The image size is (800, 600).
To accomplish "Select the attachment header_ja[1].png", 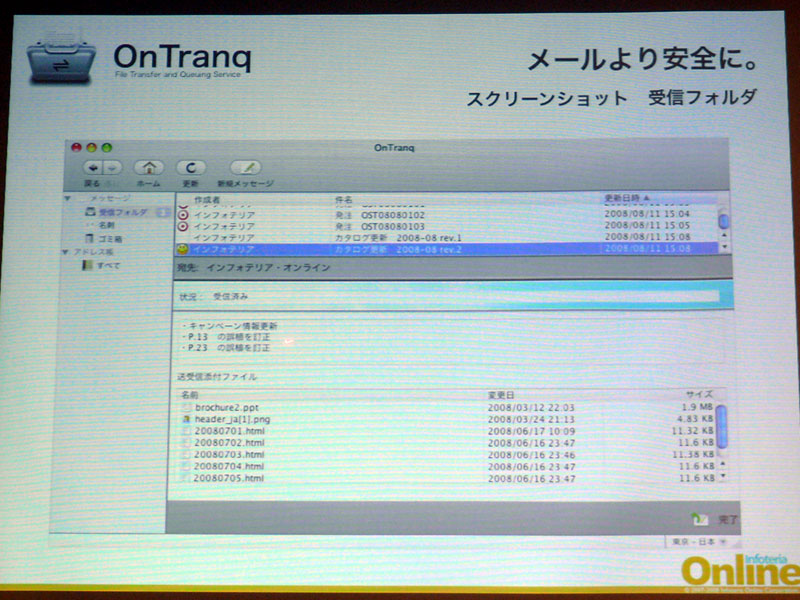I will coord(232,419).
